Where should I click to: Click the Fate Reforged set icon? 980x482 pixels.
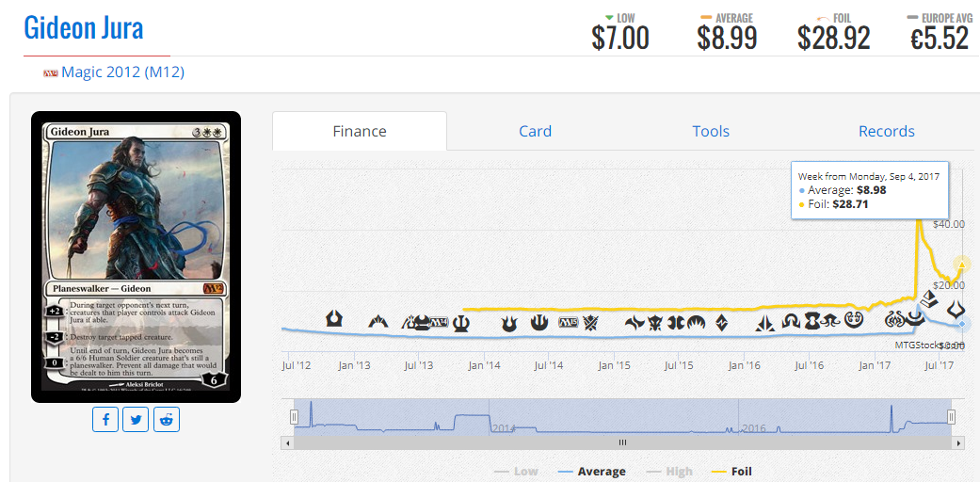635,323
